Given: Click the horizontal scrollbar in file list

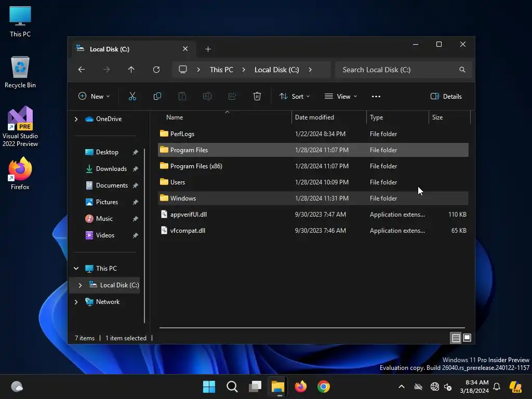Looking at the screenshot, I should click(312, 328).
